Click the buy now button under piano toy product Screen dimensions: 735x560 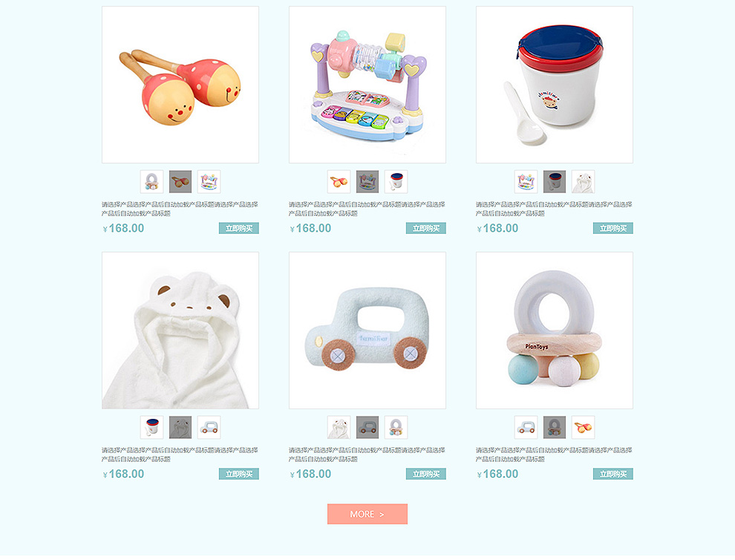425,229
